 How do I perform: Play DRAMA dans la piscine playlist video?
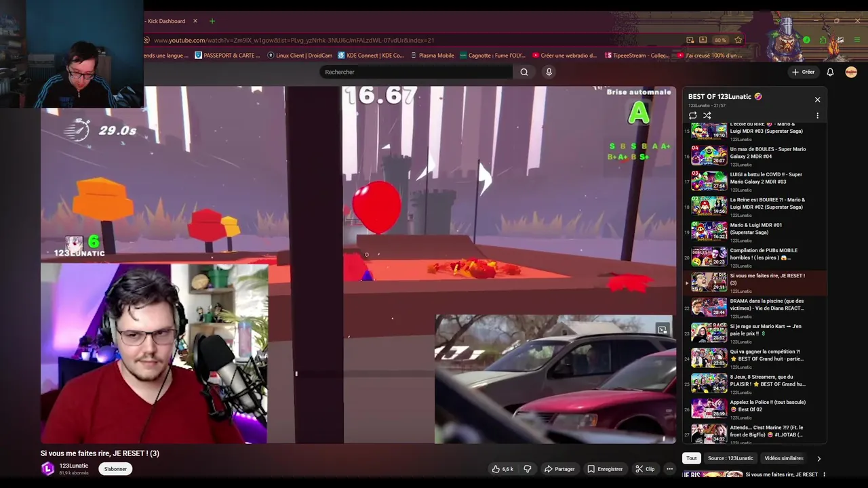point(756,308)
